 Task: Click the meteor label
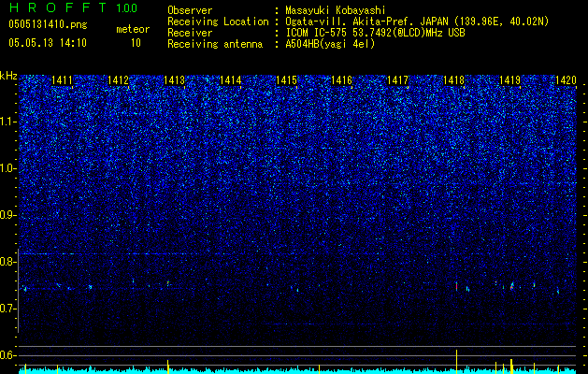tap(133, 29)
